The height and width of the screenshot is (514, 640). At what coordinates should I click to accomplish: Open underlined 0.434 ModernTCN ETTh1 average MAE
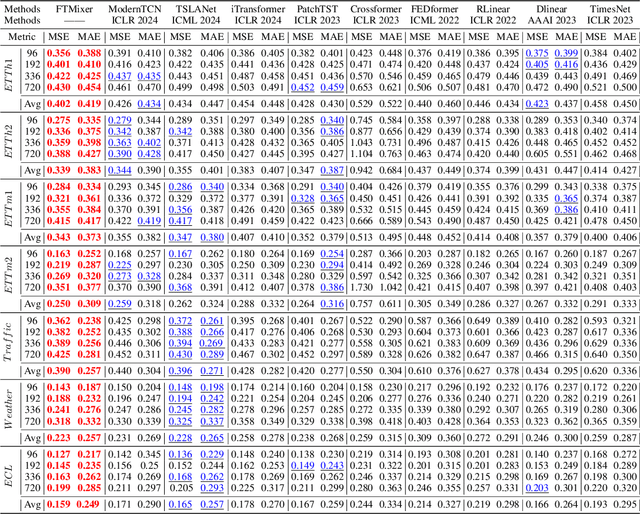pyautogui.click(x=150, y=103)
